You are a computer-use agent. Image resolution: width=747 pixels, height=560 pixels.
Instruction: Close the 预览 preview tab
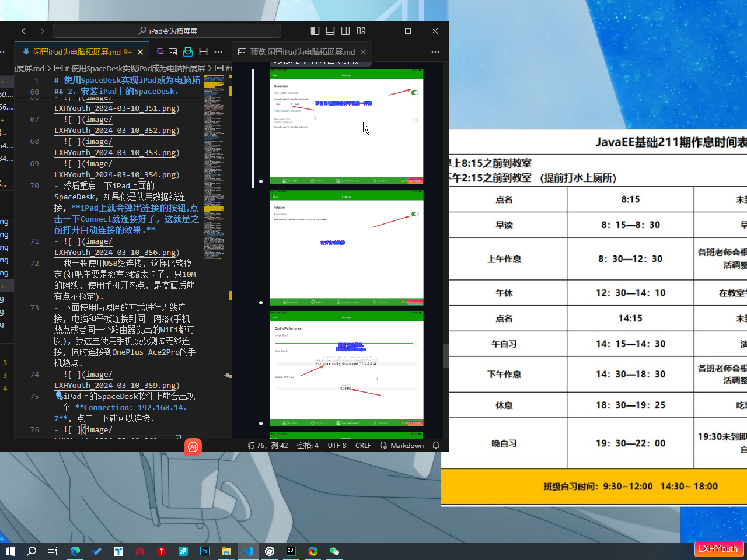(x=364, y=52)
